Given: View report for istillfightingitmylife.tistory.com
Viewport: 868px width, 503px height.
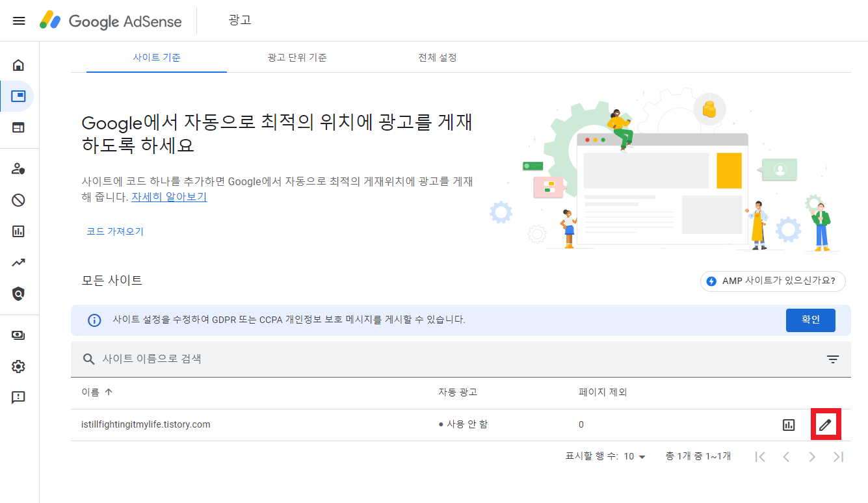Looking at the screenshot, I should click(789, 425).
